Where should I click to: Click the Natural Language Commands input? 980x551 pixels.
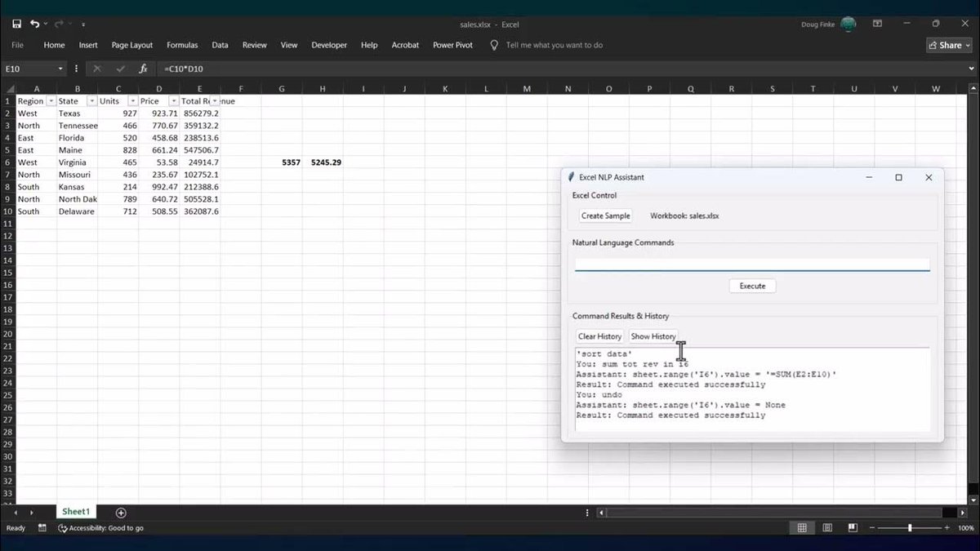pos(752,264)
